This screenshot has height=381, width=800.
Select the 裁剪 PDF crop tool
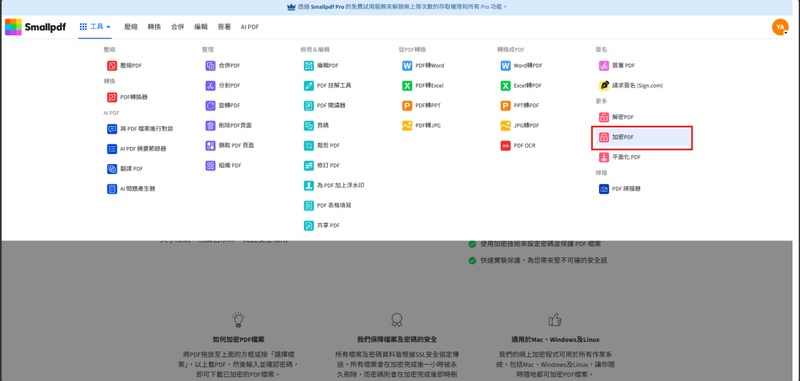tap(322, 146)
